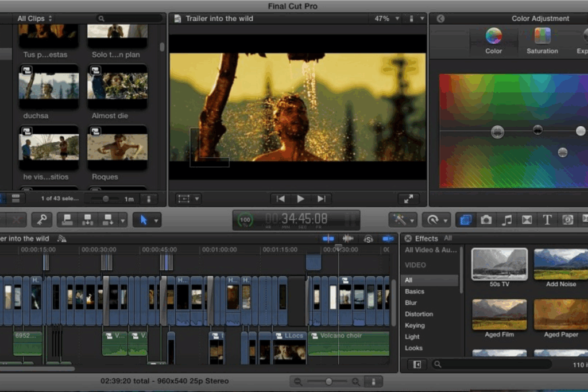
Task: Open the transform tool dropdown below viewer
Action: pyautogui.click(x=197, y=199)
